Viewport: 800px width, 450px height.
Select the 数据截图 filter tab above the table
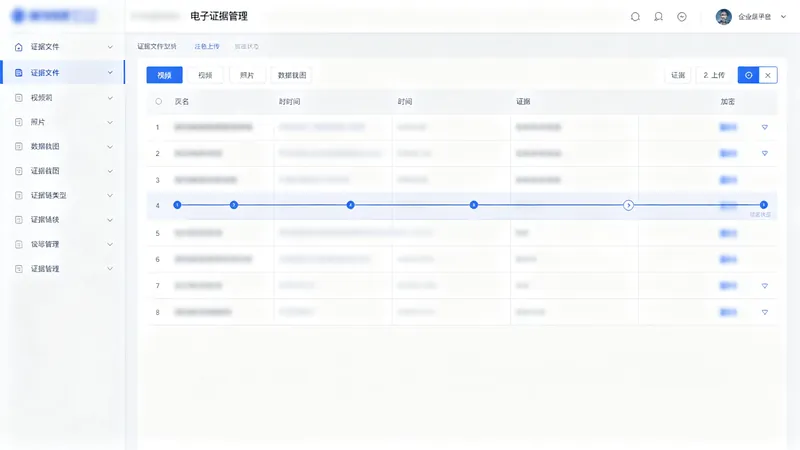(292, 75)
